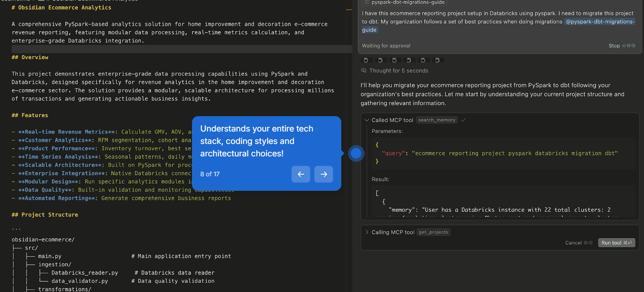Click the Time Series Analysis feature line
The image size is (644, 292).
[102, 157]
